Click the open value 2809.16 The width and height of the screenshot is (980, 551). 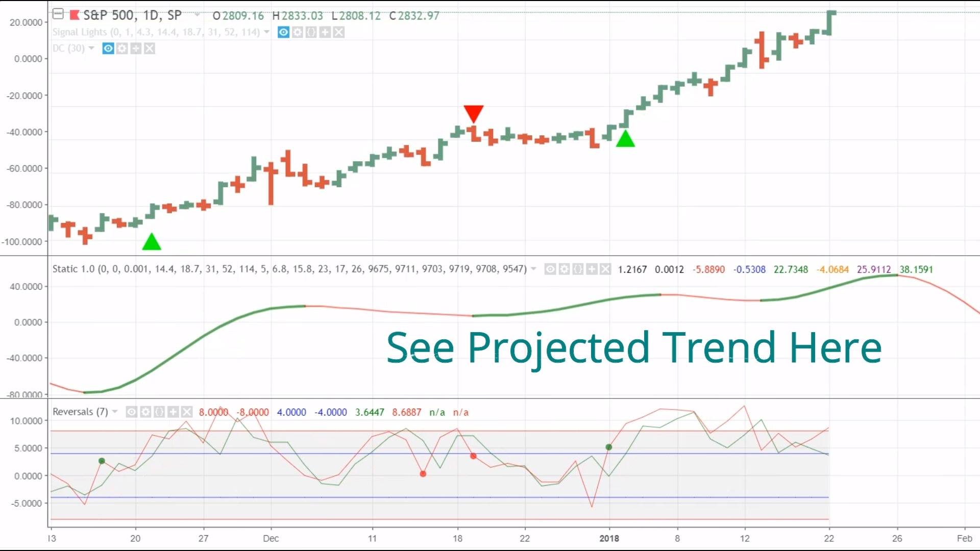[x=243, y=16]
